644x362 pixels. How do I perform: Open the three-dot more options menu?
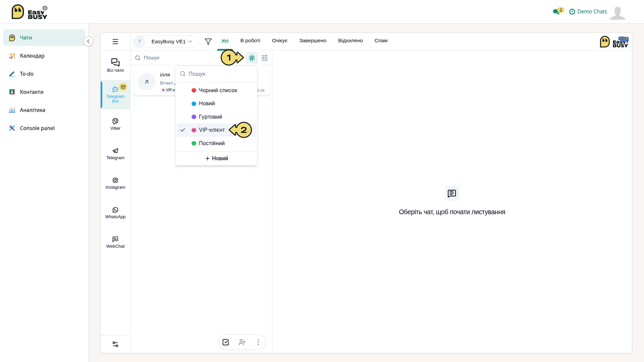click(x=258, y=342)
